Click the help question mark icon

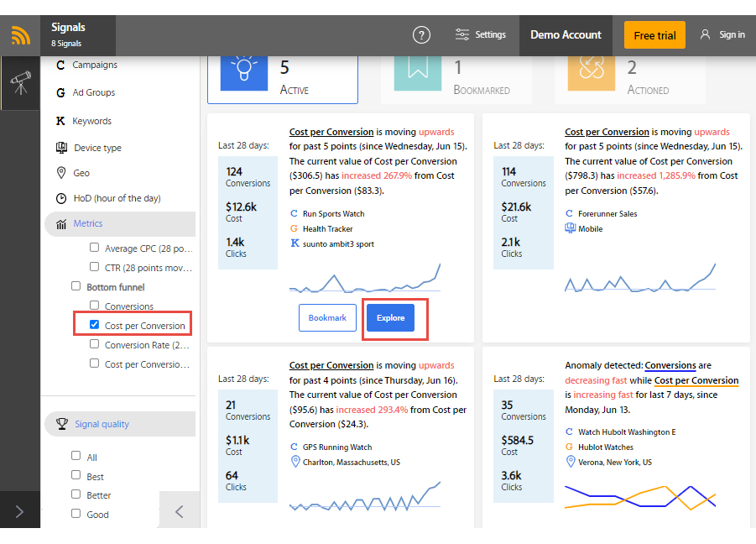(x=421, y=34)
